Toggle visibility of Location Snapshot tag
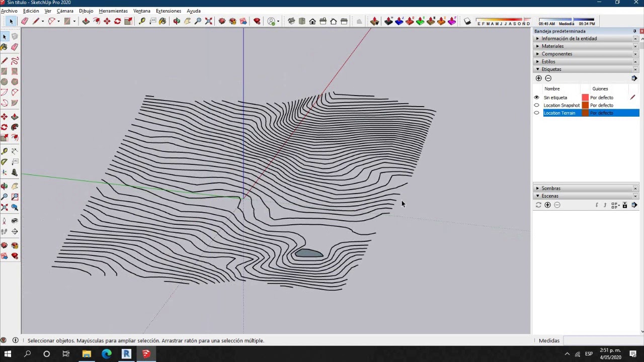Viewport: 644px width, 362px height. 536,105
